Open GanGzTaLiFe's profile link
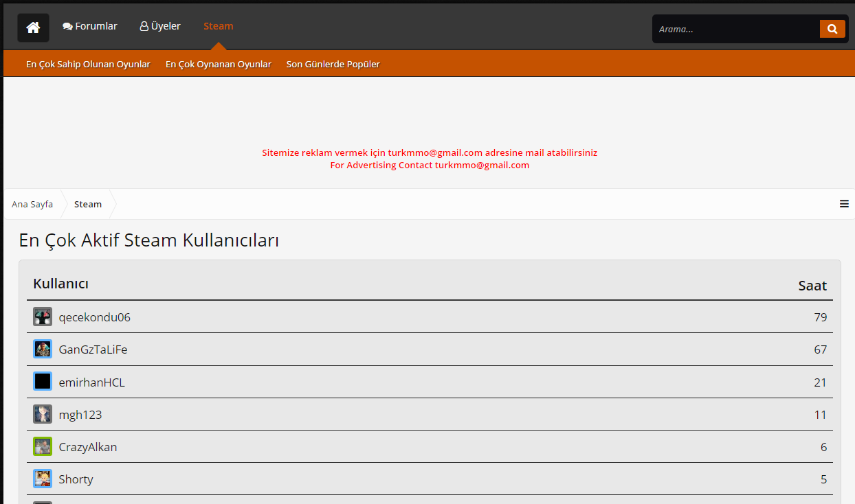 [x=93, y=350]
